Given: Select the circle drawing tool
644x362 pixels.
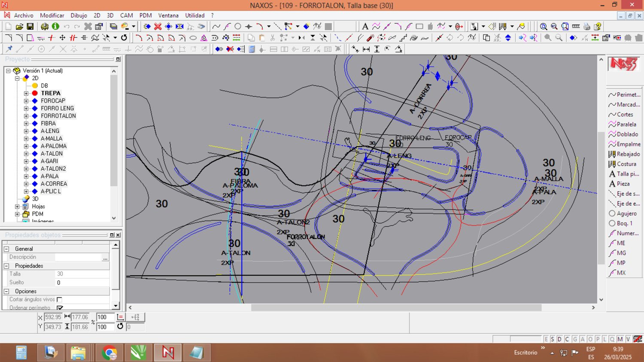Looking at the screenshot, I should (237, 27).
